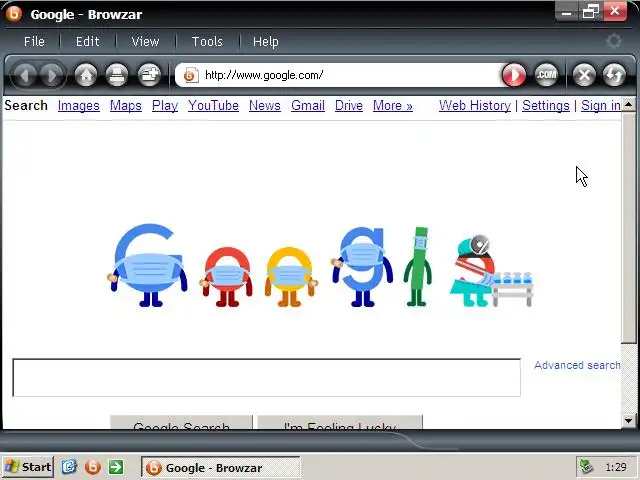This screenshot has height=480, width=640.
Task: Add page to favorites with plus icon
Action: pyautogui.click(x=149, y=76)
